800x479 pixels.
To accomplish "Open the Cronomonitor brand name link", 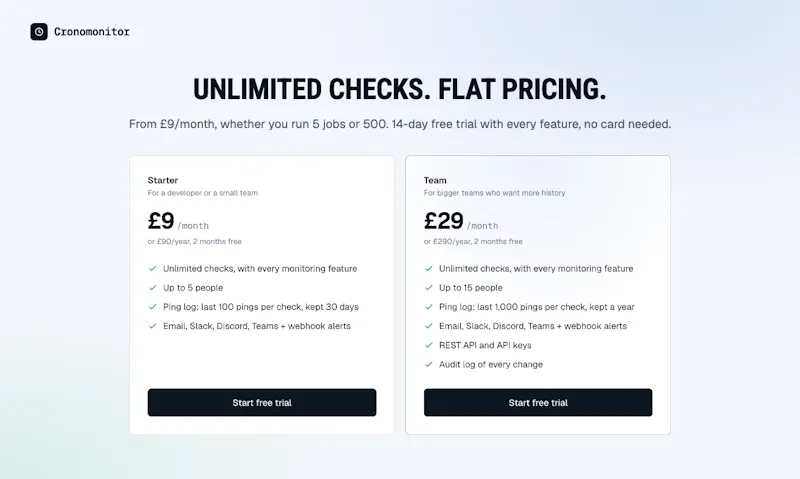I will coord(92,32).
